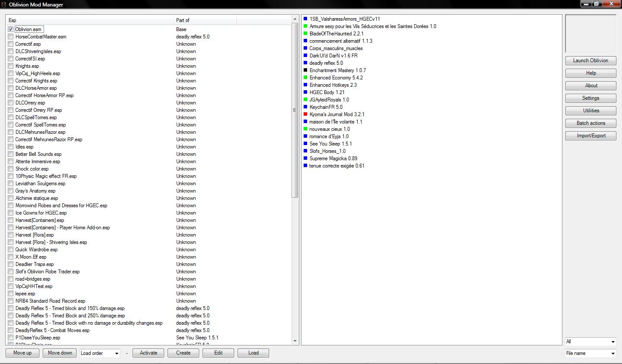Tick the Better Bell Sounds.esp checkbox

pyautogui.click(x=10, y=154)
